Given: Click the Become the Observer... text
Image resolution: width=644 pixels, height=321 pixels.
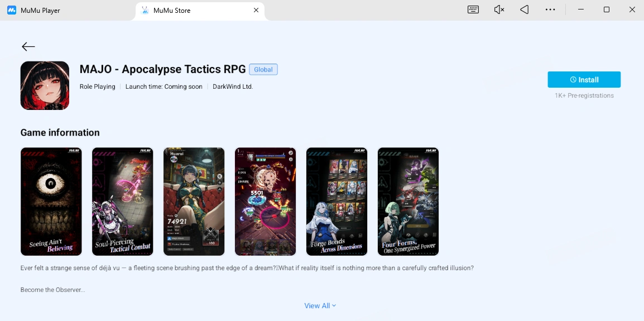Looking at the screenshot, I should tap(53, 290).
